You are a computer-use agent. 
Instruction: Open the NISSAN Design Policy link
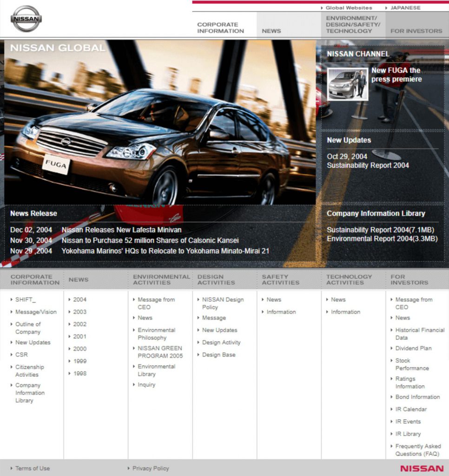[223, 303]
